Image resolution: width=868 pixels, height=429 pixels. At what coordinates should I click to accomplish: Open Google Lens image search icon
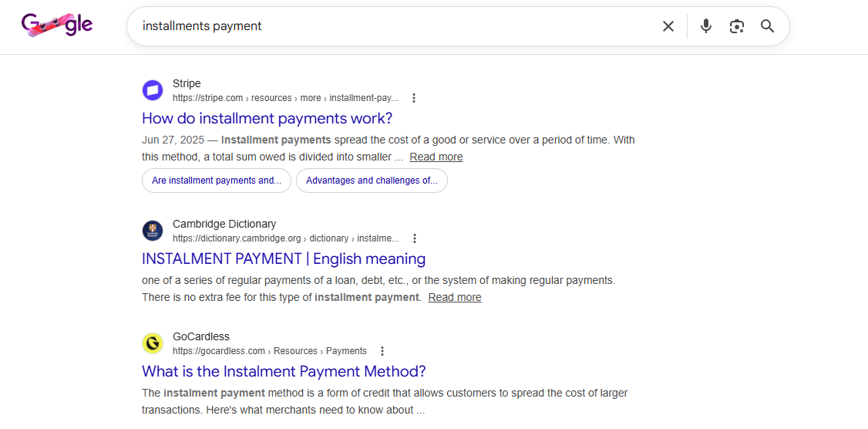[736, 26]
